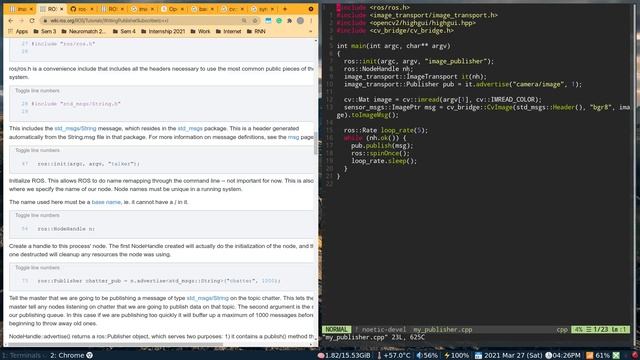Open the Internet bookmark folder
640x360 pixels.
click(228, 31)
